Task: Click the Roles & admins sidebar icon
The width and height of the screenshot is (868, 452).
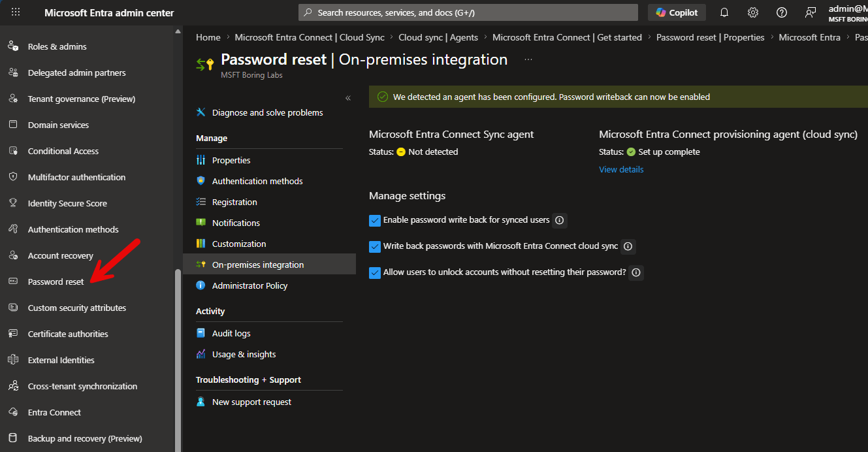Action: click(12, 46)
